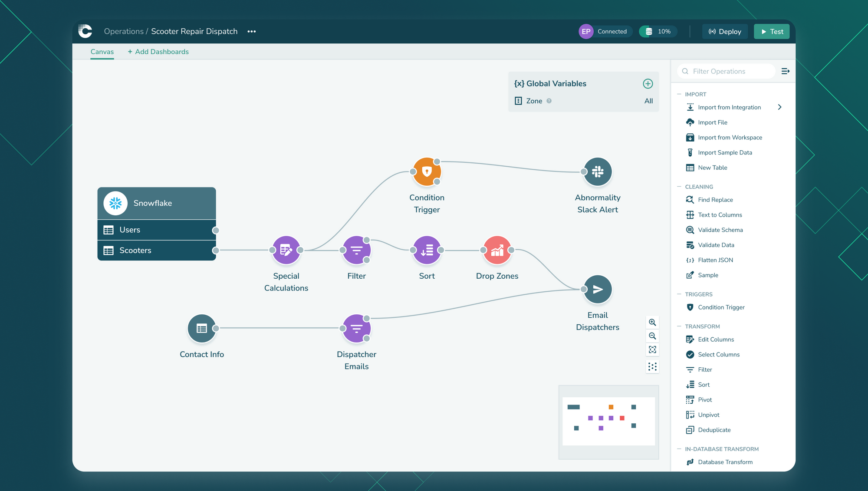Click the green Test button
Viewport: 868px width, 491px height.
point(772,32)
